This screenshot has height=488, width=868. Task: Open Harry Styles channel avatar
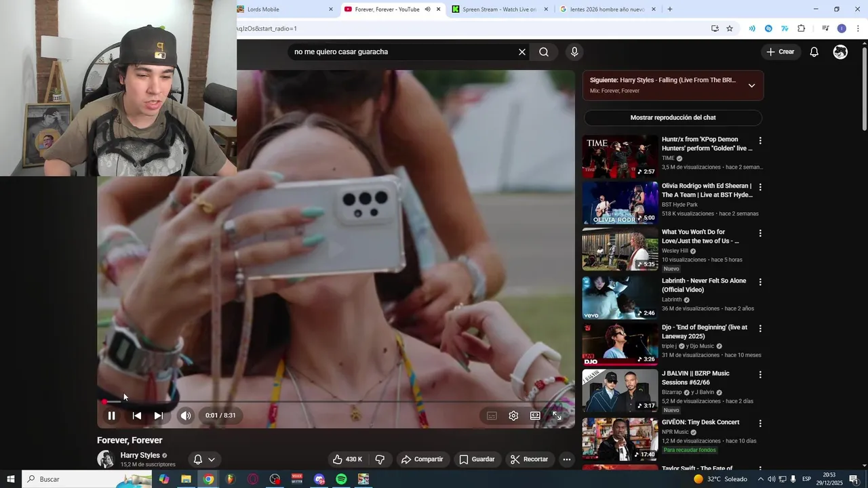coord(106,459)
